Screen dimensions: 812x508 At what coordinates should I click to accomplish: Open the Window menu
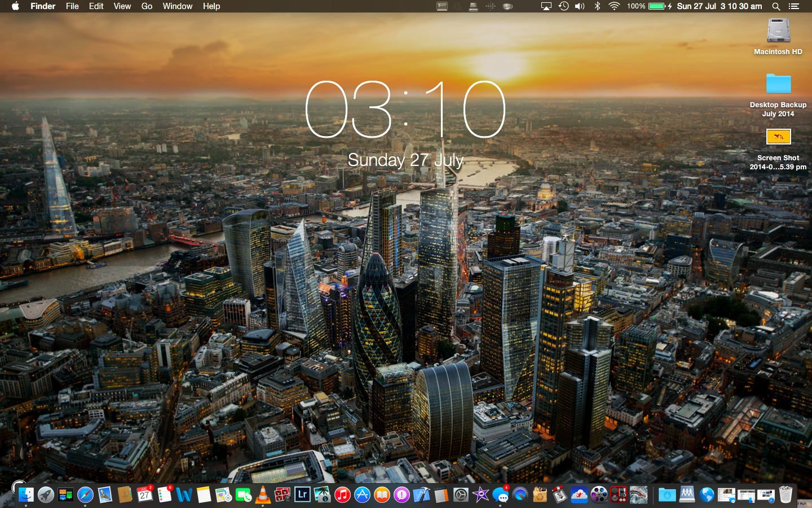coord(178,6)
